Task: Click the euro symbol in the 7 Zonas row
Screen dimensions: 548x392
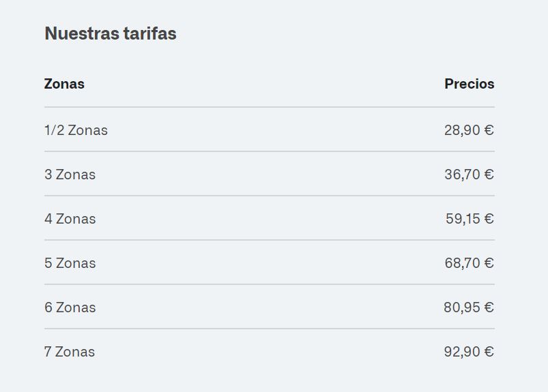Action: click(489, 352)
